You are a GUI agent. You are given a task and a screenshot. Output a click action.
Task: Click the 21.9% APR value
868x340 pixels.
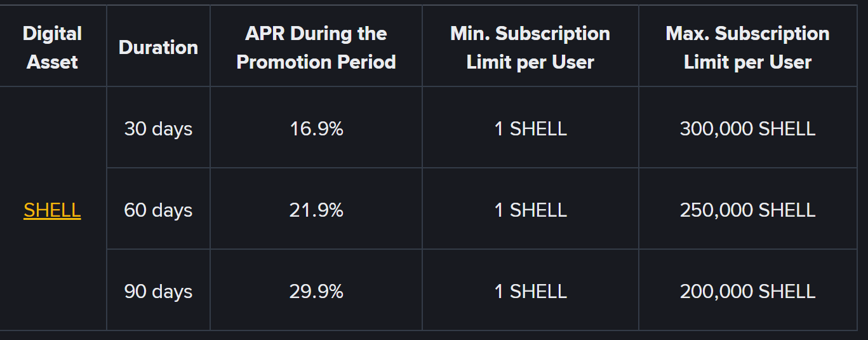point(316,210)
